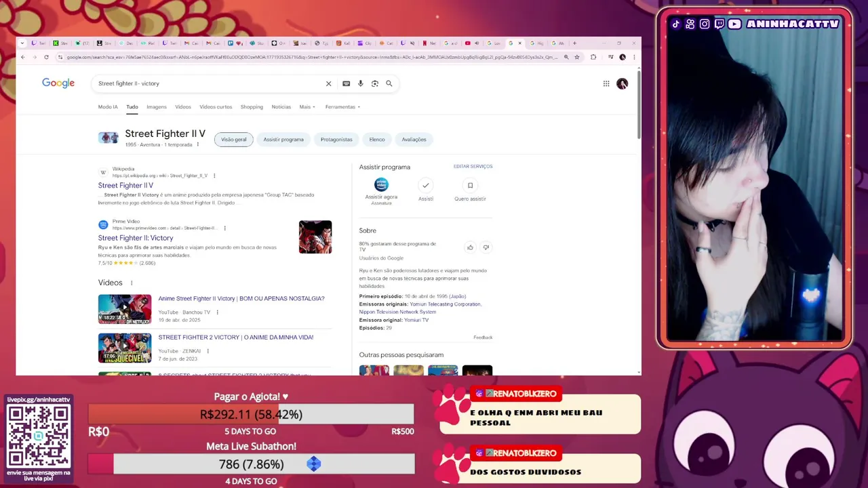Click the browser forward arrow
The height and width of the screenshot is (488, 868).
click(x=35, y=57)
